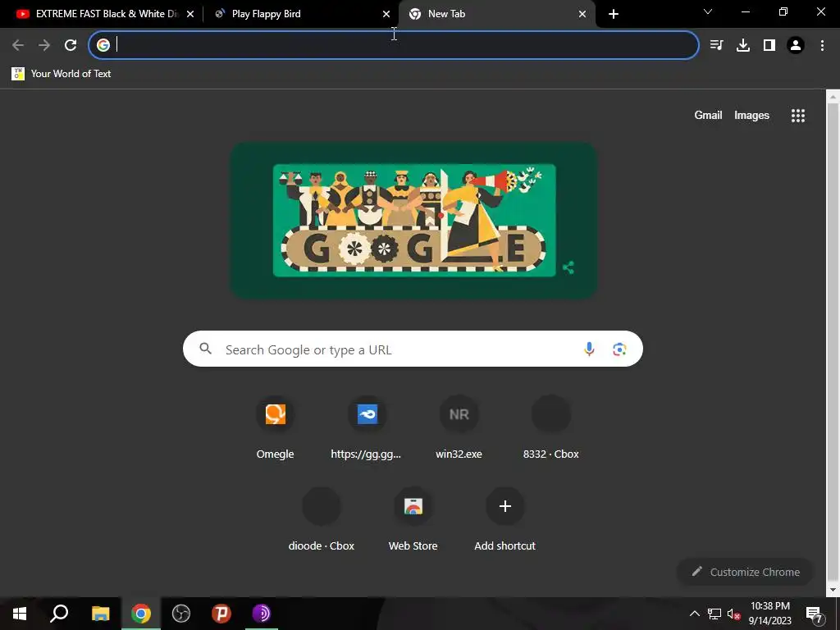Open the Your World of Text bookmark
The width and height of the screenshot is (840, 630).
(x=61, y=73)
